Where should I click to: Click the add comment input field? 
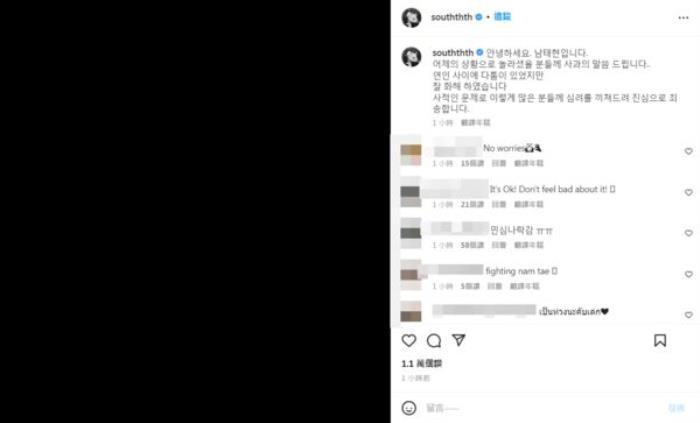542,408
